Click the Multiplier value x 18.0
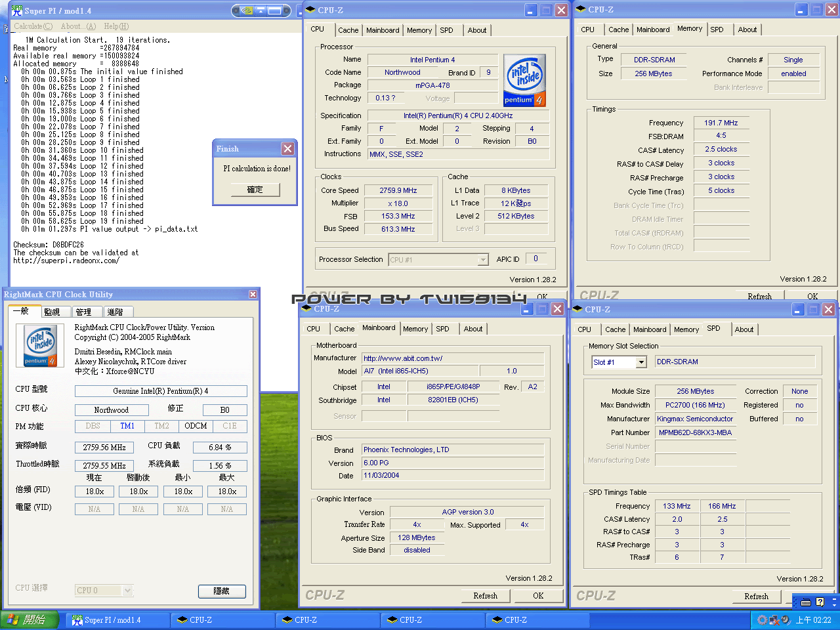 pos(398,203)
